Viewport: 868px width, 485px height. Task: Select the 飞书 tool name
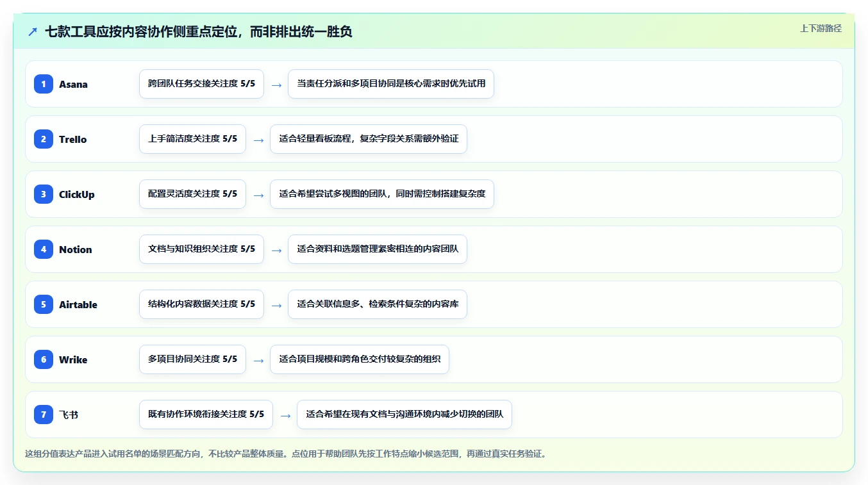point(69,415)
